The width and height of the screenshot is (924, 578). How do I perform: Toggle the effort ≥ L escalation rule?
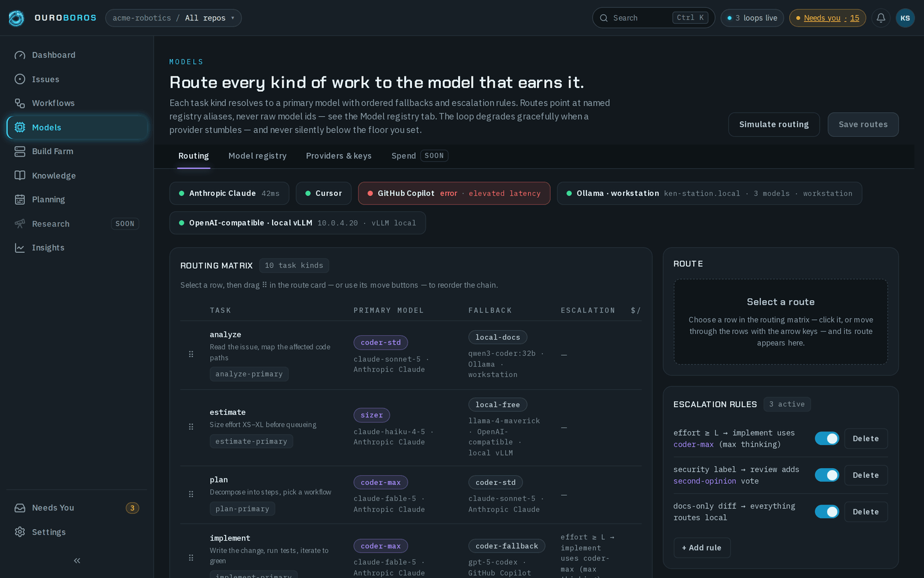click(826, 439)
